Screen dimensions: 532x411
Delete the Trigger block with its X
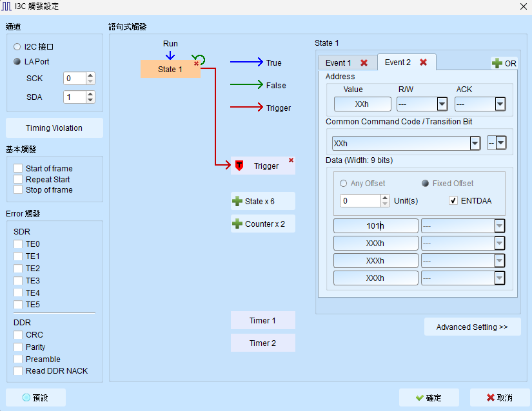click(x=291, y=160)
